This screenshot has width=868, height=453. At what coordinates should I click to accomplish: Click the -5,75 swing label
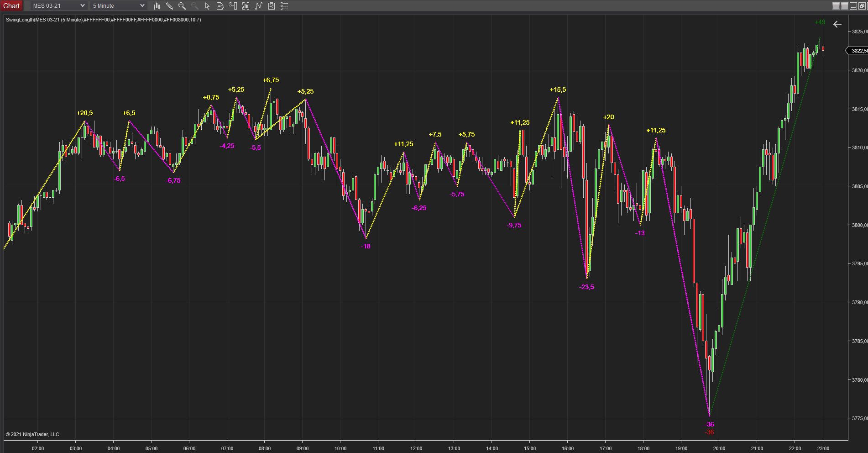click(457, 194)
